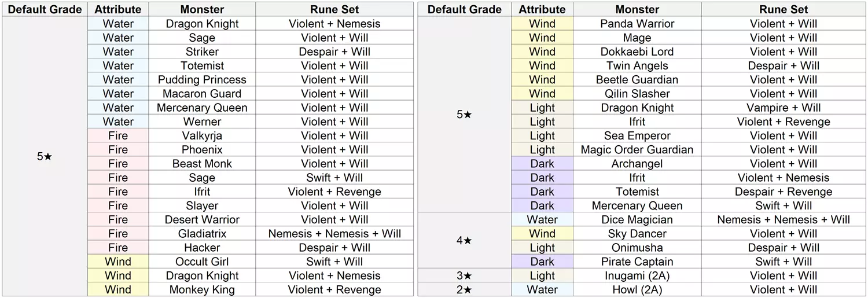
Task: Select the Dokkaebi Lord cell
Action: (x=637, y=51)
